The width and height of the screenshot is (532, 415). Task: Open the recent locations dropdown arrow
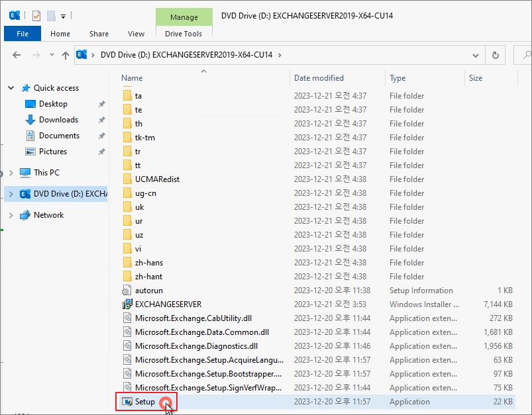coord(52,54)
